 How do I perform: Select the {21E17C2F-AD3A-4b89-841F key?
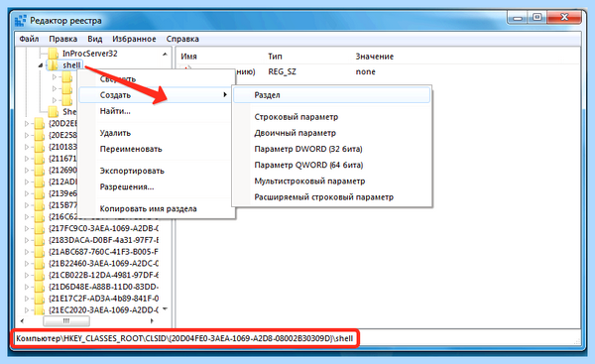click(x=103, y=299)
